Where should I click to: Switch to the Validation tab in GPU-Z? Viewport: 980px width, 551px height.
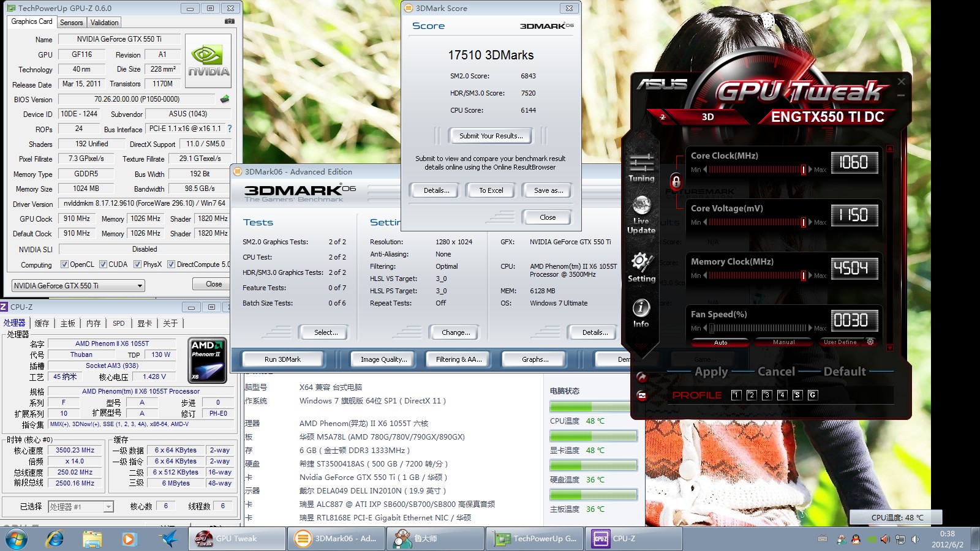click(x=104, y=23)
